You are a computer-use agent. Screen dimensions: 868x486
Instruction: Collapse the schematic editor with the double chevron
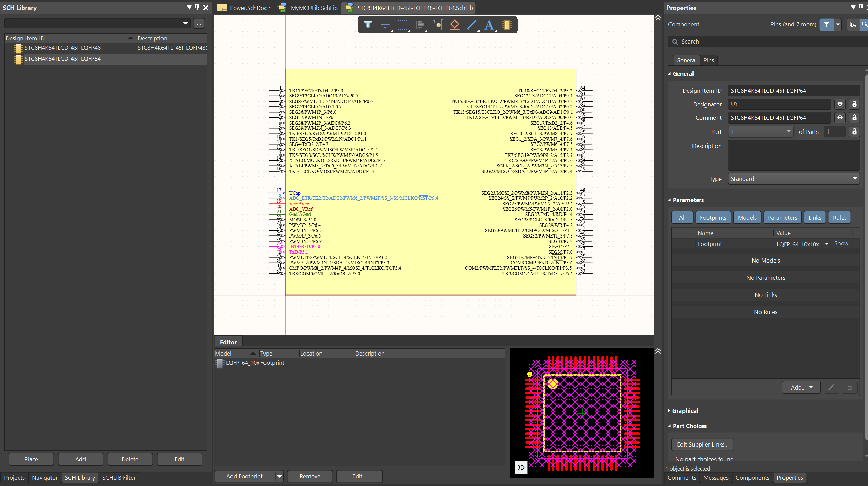coord(658,18)
